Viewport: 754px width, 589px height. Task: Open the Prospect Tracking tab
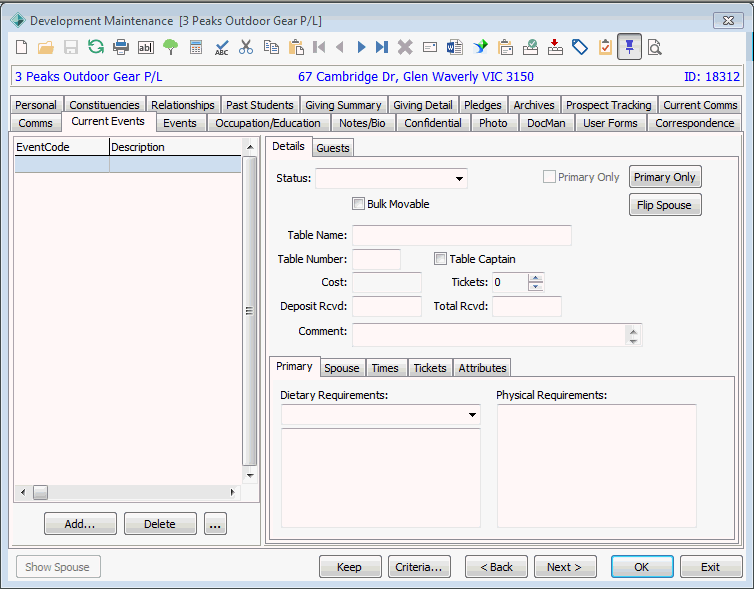tap(608, 105)
